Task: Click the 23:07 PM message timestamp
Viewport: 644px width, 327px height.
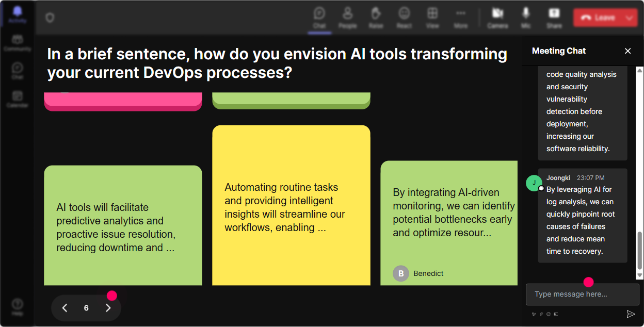Action: (590, 177)
